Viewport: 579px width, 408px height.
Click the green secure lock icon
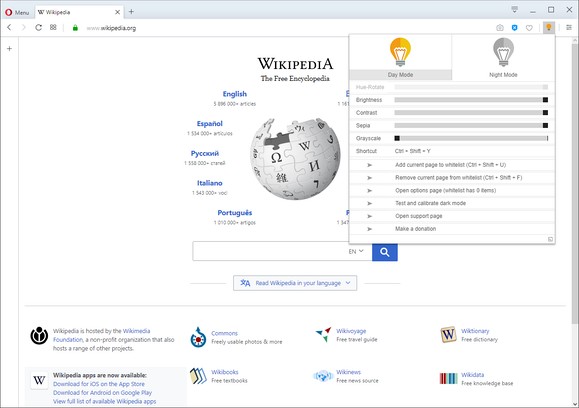pyautogui.click(x=75, y=28)
